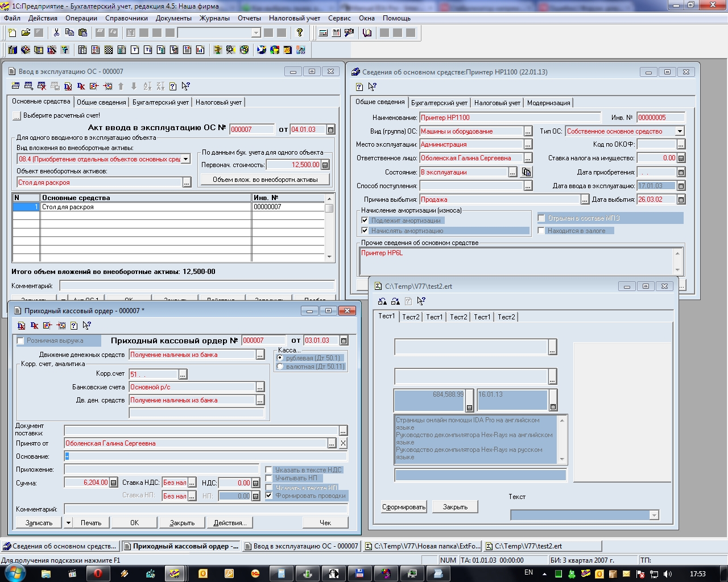
Task: Switch to the Модернизация tab
Action: (548, 103)
